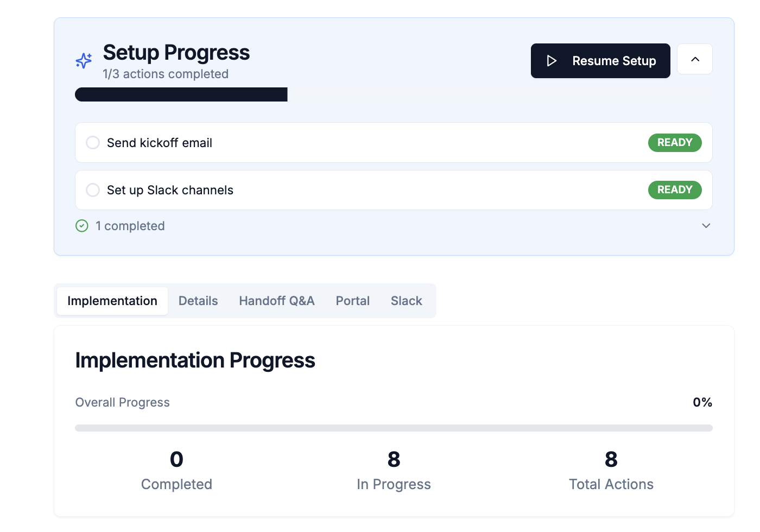Open the Details tab

click(x=198, y=301)
